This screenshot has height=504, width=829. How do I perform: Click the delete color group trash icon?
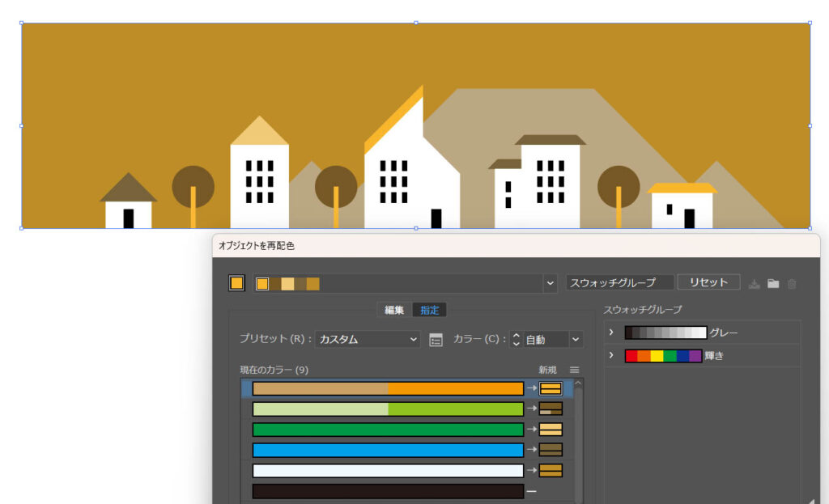point(792,283)
